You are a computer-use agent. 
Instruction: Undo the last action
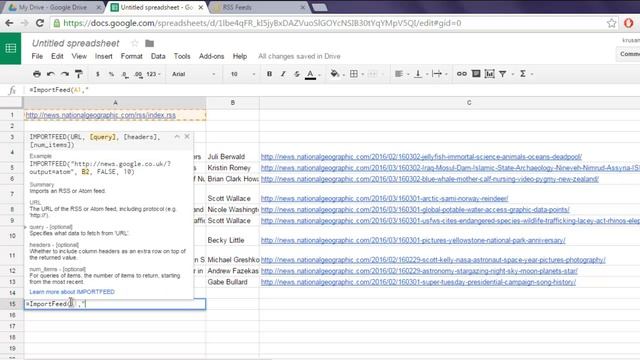point(51,74)
